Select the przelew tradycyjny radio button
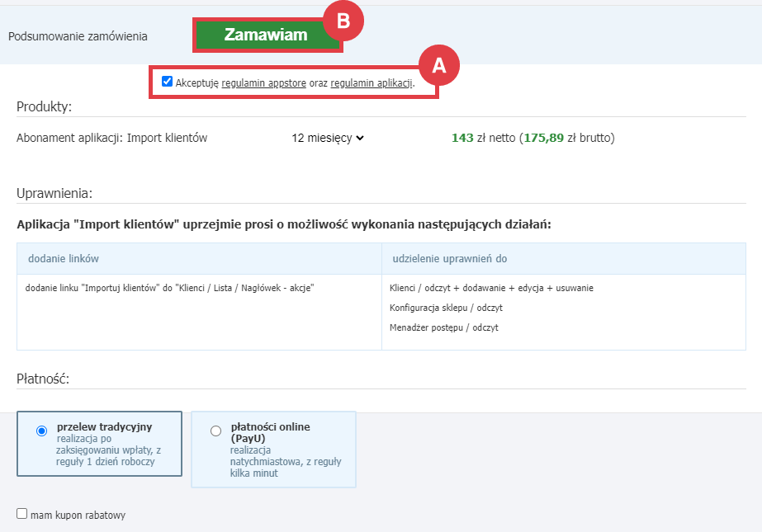 pyautogui.click(x=42, y=431)
